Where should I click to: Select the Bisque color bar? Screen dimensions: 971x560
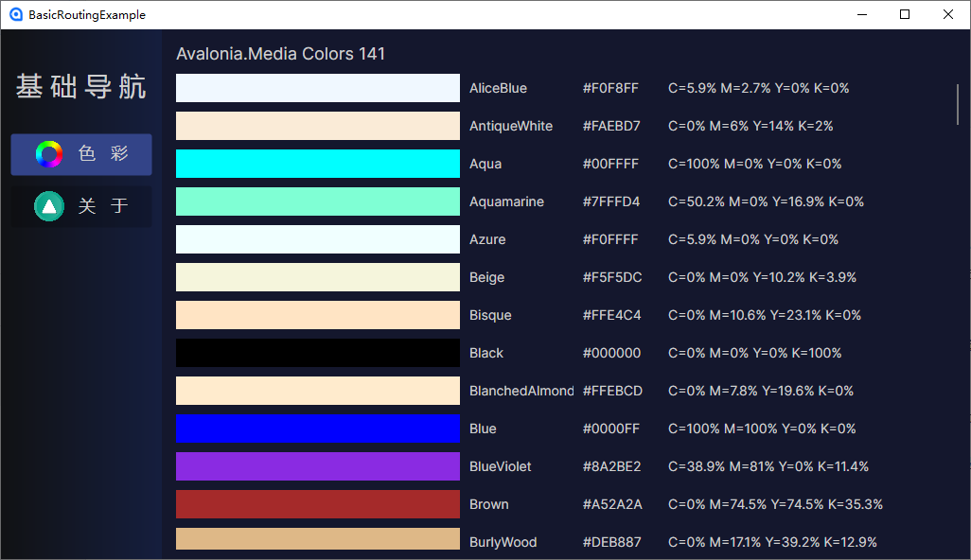coord(318,314)
